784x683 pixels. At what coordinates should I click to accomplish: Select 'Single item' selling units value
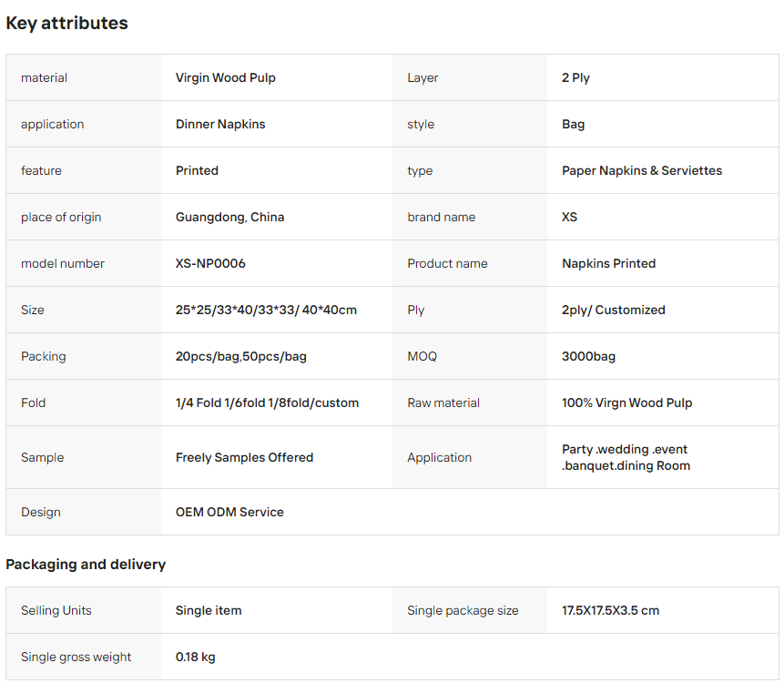point(209,610)
